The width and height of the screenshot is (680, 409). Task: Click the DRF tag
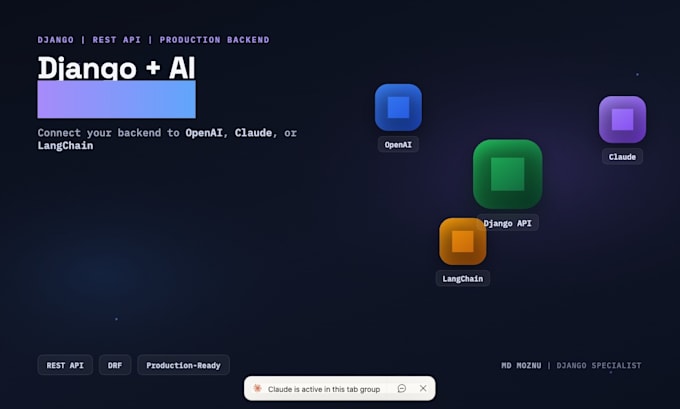click(115, 365)
